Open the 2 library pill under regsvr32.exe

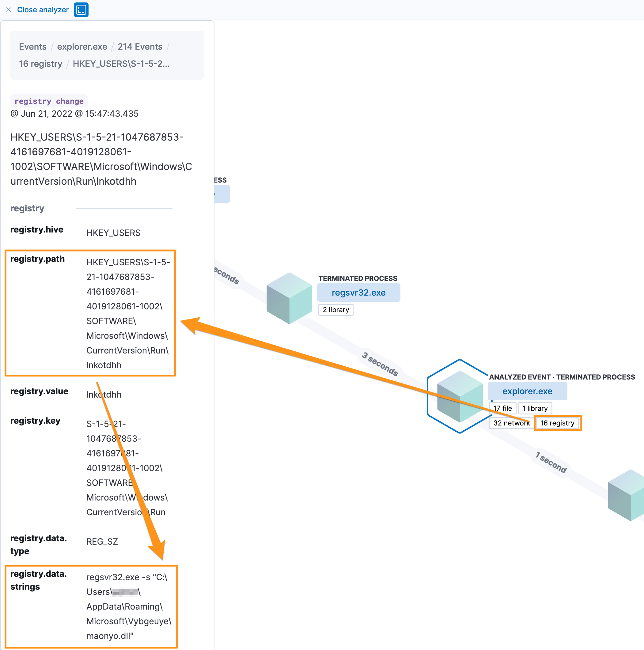pyautogui.click(x=336, y=309)
